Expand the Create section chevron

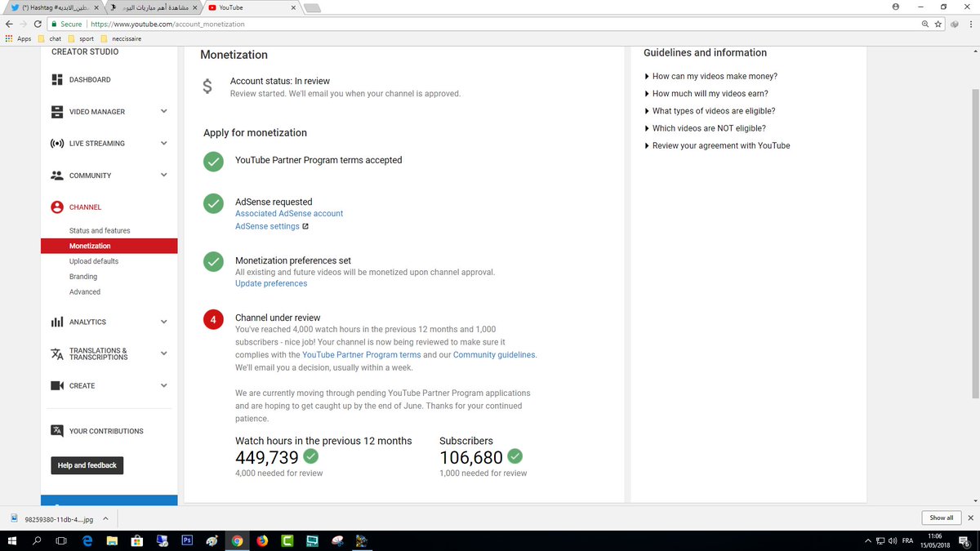point(163,385)
